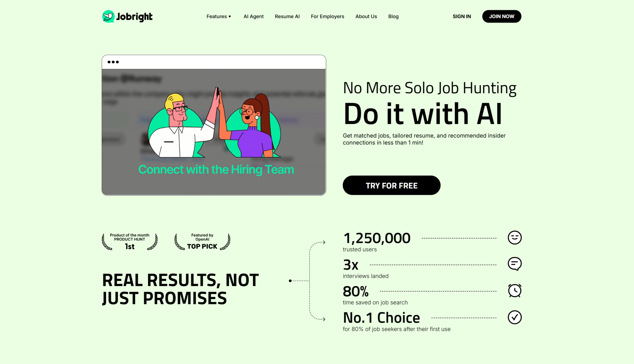Click the checkmark circle icon
Image resolution: width=634 pixels, height=364 pixels.
(515, 317)
